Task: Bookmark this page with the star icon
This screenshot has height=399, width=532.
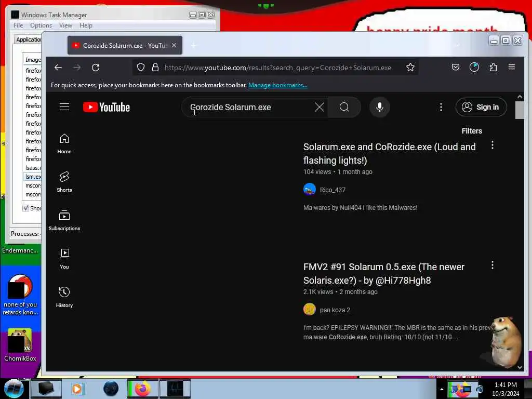Action: (x=410, y=68)
